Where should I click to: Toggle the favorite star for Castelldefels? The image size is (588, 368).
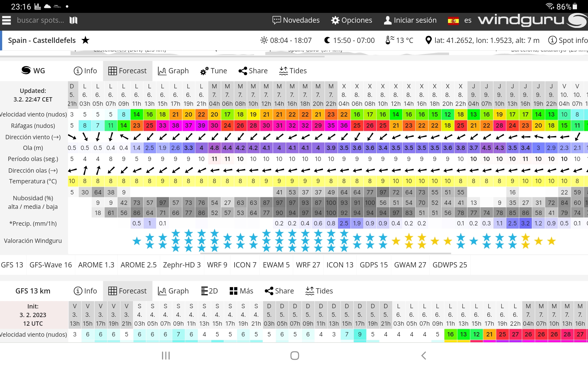coord(85,40)
